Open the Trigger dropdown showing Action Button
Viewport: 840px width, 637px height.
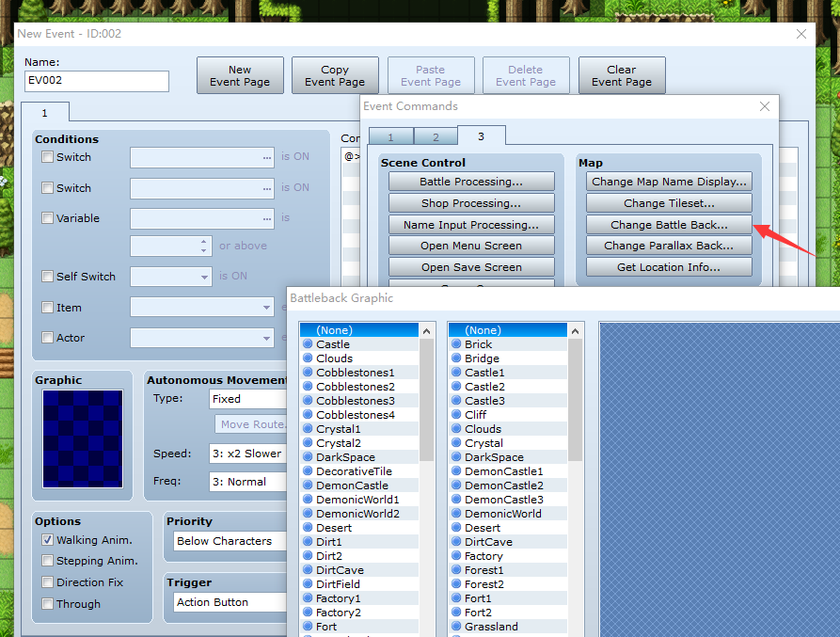coord(230,602)
